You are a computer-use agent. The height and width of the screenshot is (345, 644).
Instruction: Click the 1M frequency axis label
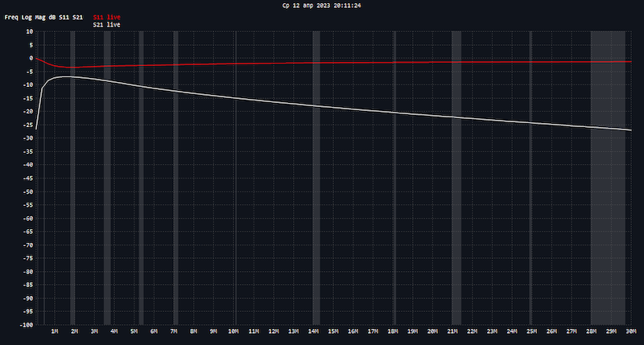point(55,331)
